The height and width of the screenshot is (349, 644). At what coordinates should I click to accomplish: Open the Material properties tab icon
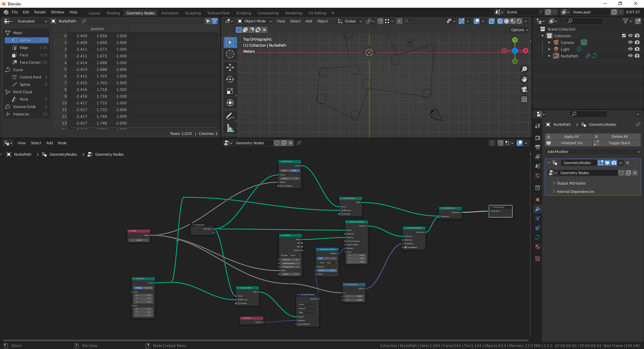pyautogui.click(x=538, y=247)
